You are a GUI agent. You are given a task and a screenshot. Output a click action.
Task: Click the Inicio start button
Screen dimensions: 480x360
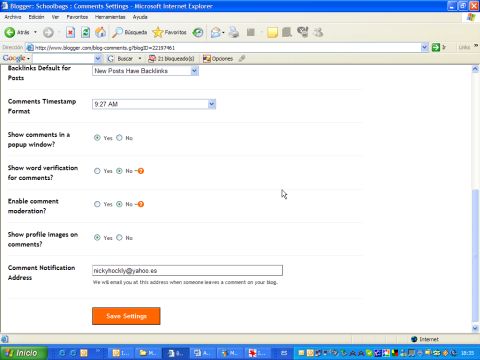(24, 353)
